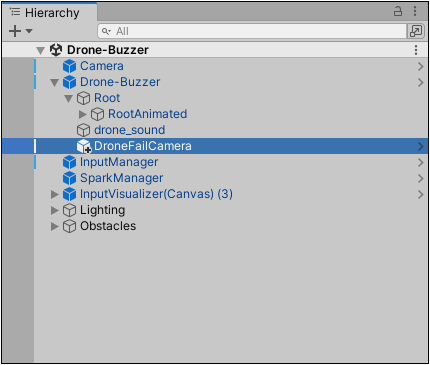Collapse the Drone-Buzzer prefab object
Image resolution: width=430 pixels, height=365 pixels.
coord(54,82)
